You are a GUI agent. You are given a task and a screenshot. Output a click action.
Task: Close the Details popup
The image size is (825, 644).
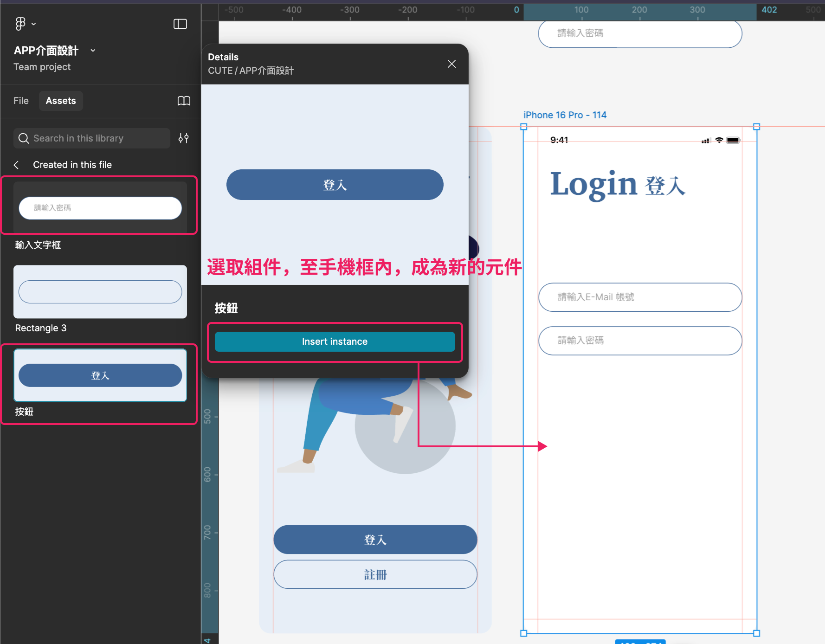point(451,64)
